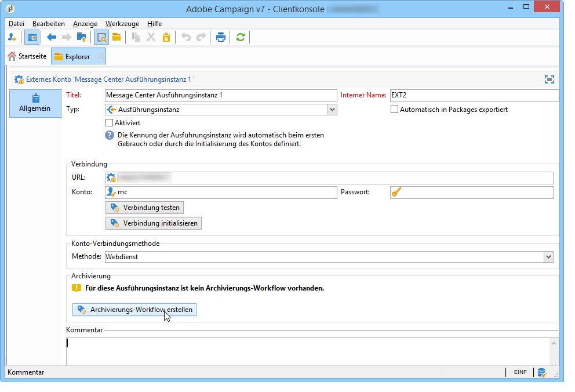Click the Methode value Webdienst
The width and height of the screenshot is (575, 392).
click(121, 257)
